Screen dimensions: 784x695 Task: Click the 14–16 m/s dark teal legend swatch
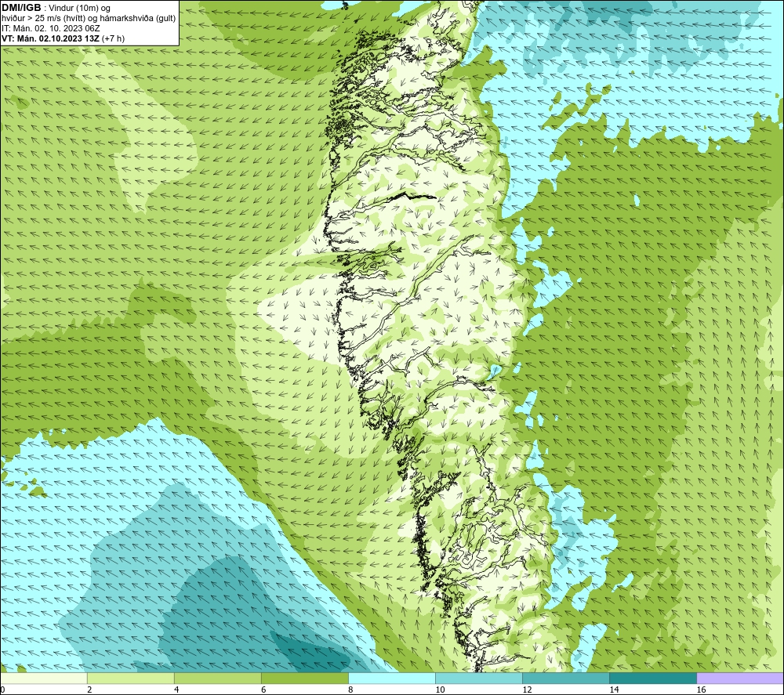point(653,679)
